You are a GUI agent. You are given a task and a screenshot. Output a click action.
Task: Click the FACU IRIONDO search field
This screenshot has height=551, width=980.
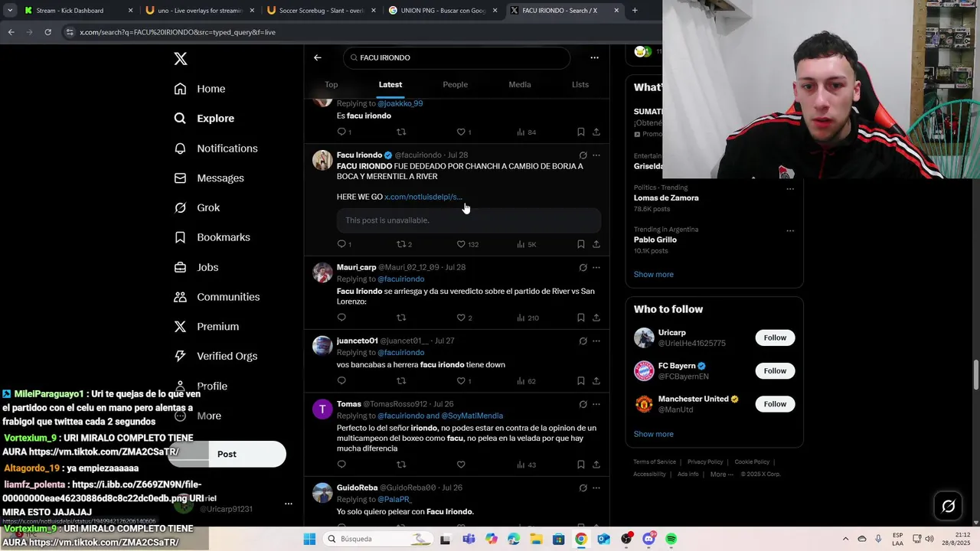457,57
